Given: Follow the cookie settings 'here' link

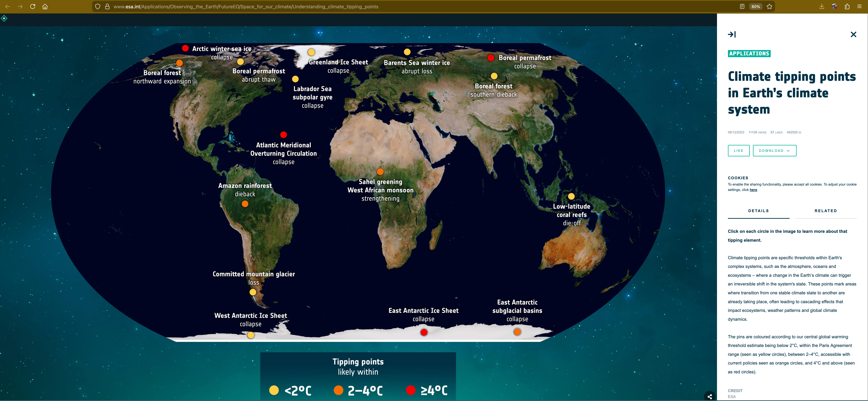Looking at the screenshot, I should click(x=753, y=190).
